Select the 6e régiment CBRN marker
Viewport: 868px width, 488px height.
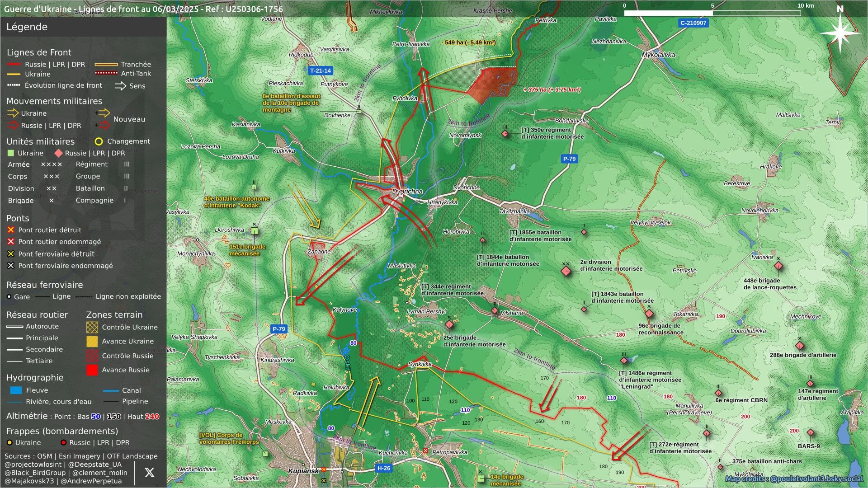(718, 393)
